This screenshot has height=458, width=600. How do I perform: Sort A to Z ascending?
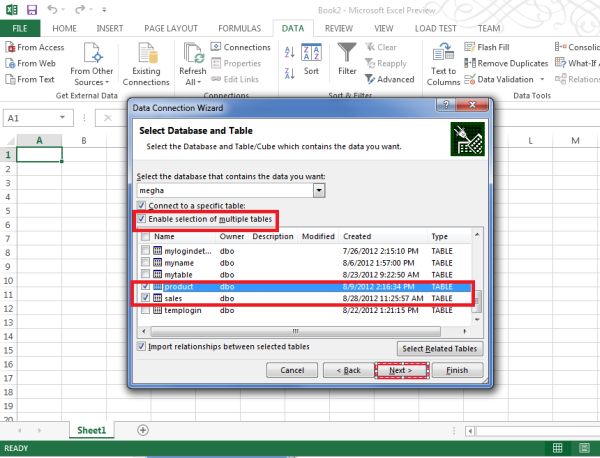pos(290,52)
